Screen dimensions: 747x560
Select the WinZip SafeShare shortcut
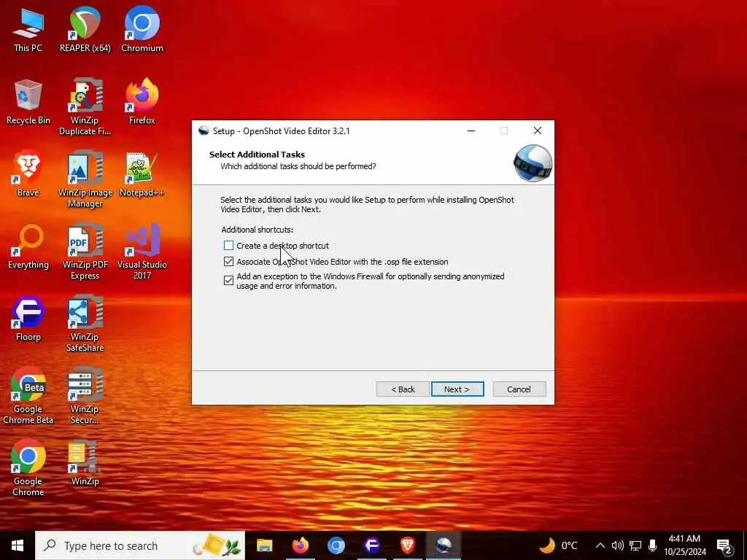[85, 324]
